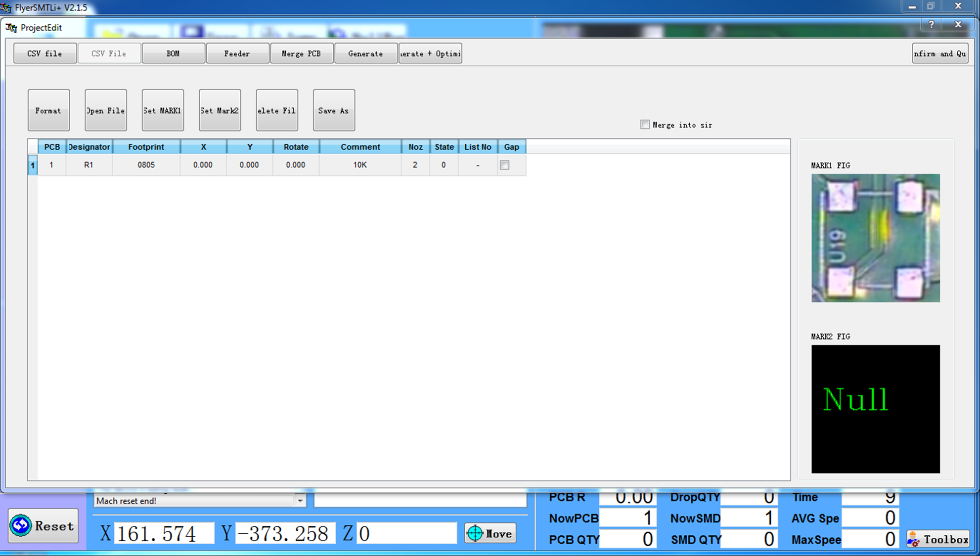
Task: Tick the Gap checkbox for R1
Action: tap(504, 165)
